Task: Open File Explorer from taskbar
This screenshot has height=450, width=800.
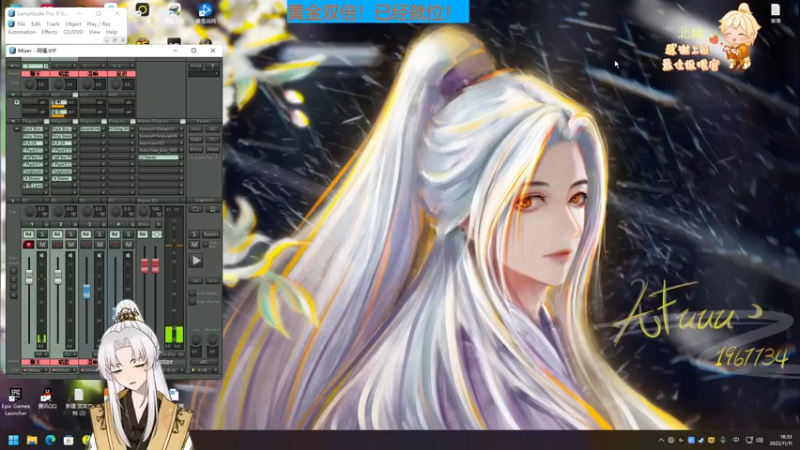Action: pyautogui.click(x=32, y=440)
